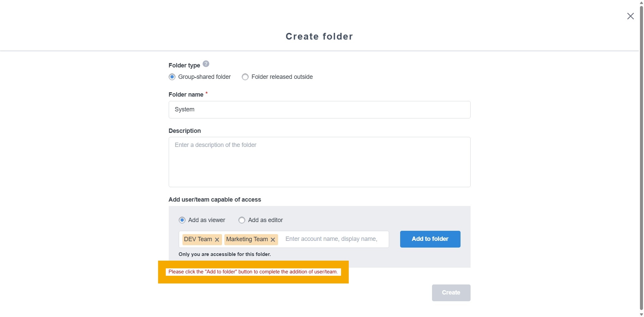The height and width of the screenshot is (317, 644).
Task: Switch to Add as editor
Action: point(242,220)
